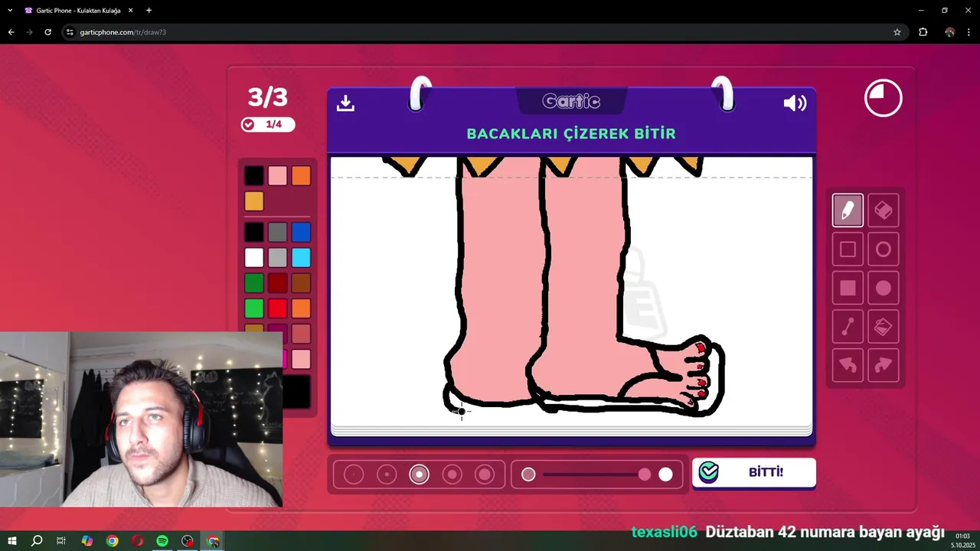Screen dimensions: 980x551
Task: Pick the recently used black swatch
Action: tap(254, 176)
